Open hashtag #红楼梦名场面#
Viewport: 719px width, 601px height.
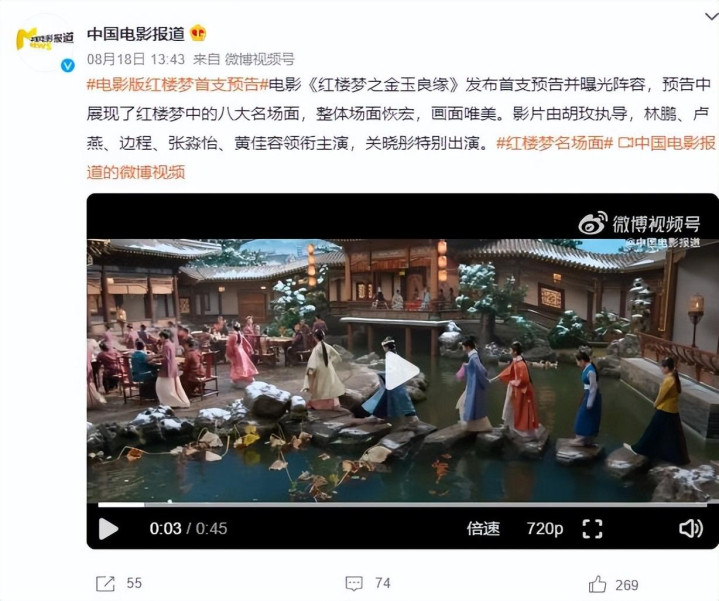(554, 143)
